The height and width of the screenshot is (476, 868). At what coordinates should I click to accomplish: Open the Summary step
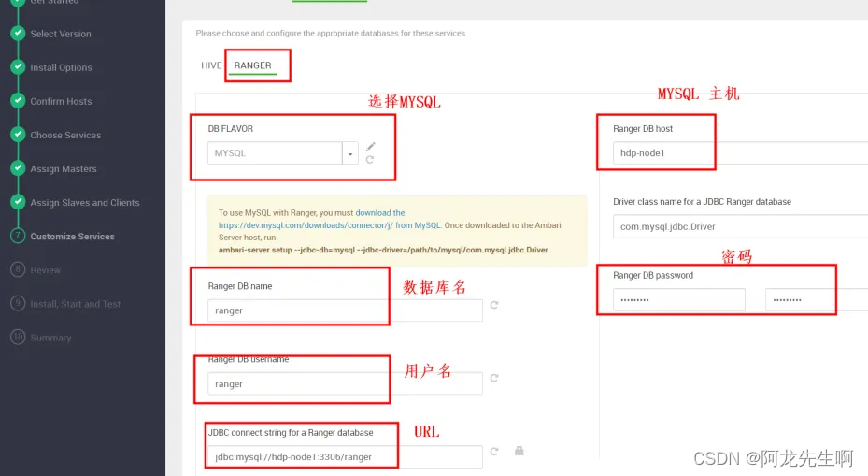click(51, 338)
